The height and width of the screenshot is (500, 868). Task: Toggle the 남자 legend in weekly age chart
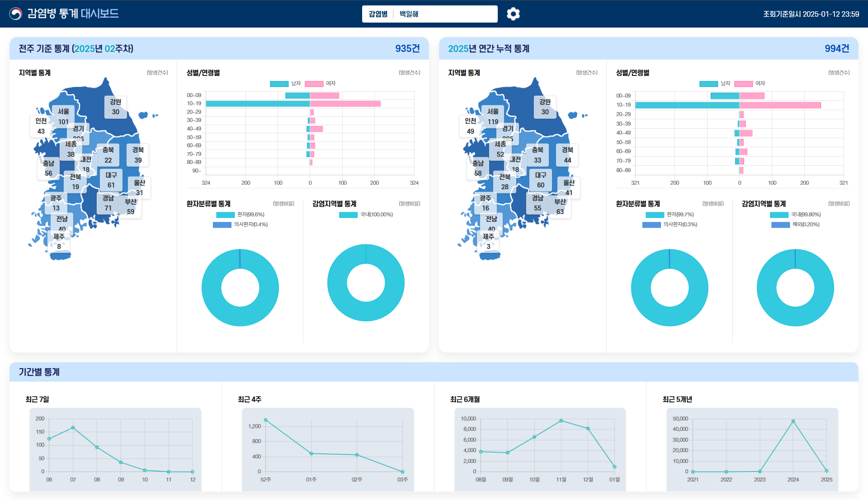285,84
